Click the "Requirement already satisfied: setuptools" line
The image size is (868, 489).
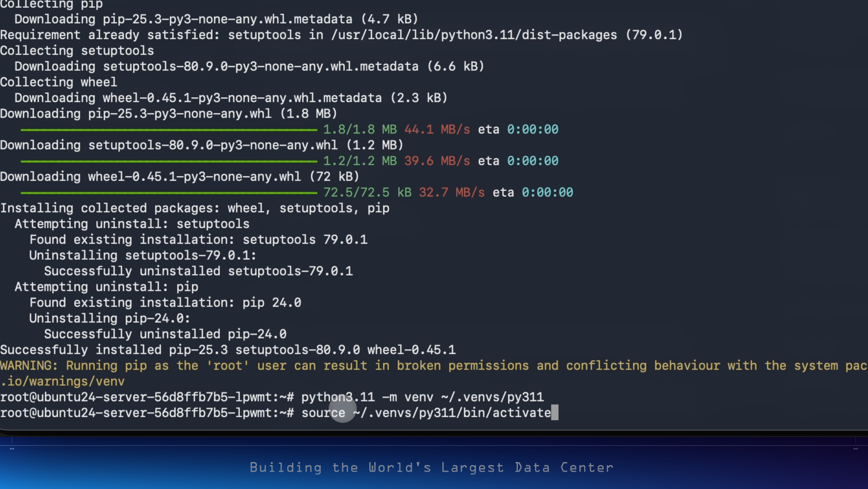341,35
